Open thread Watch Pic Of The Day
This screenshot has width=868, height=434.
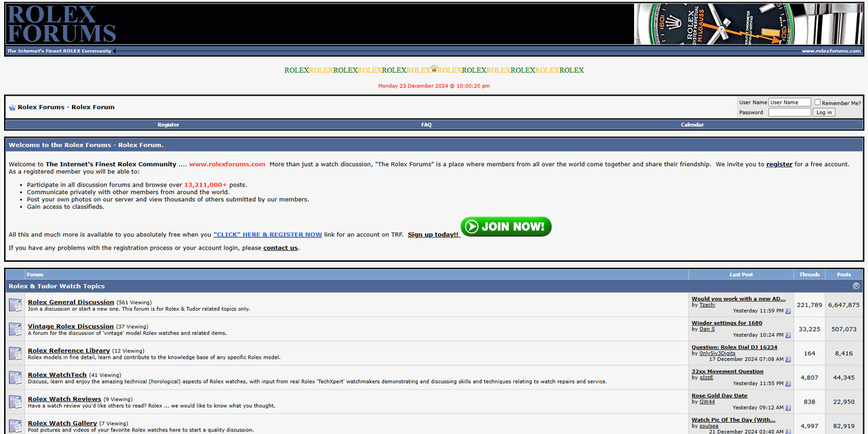click(x=734, y=420)
